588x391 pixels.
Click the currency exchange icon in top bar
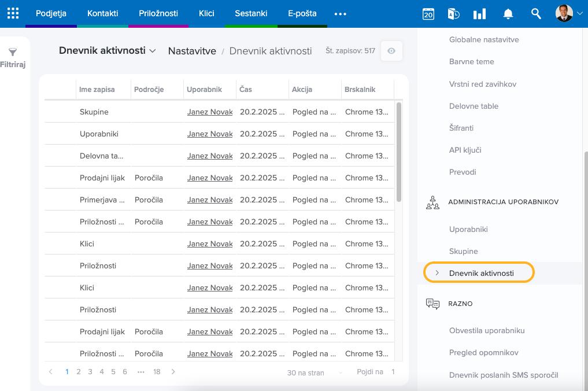[x=453, y=14]
